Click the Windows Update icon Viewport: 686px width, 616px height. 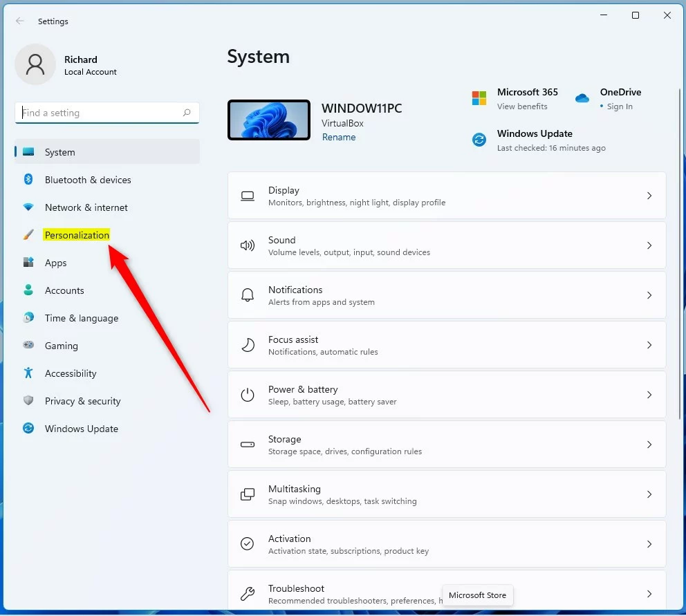(x=479, y=139)
